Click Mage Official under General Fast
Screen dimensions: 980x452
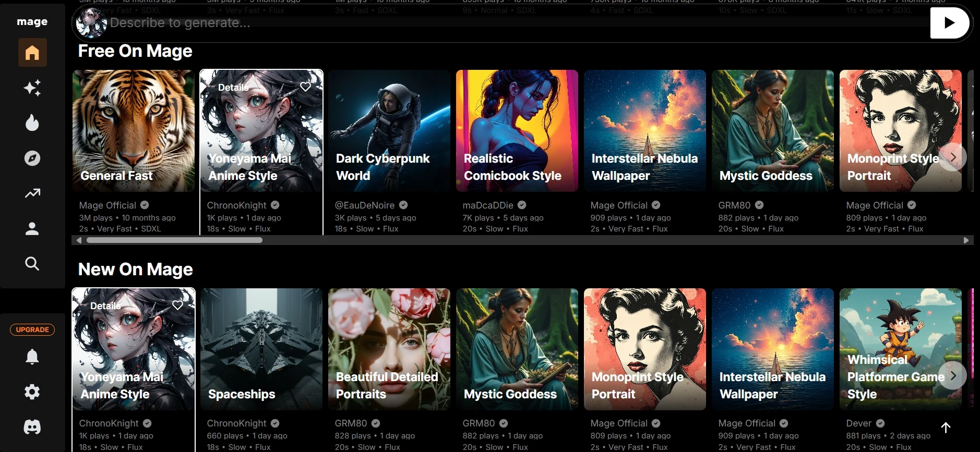coord(107,205)
